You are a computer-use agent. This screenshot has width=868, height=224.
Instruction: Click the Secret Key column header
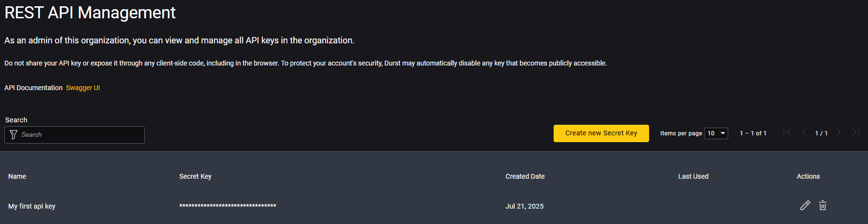tap(195, 176)
